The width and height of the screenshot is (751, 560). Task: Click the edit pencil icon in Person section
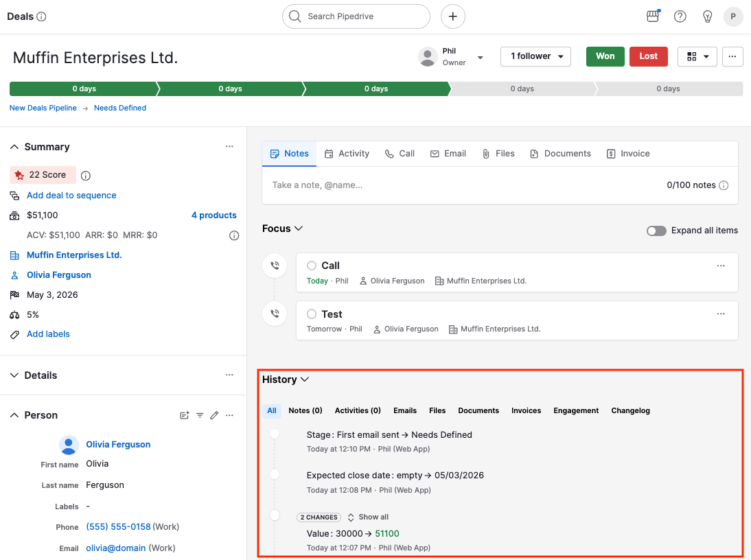214,415
